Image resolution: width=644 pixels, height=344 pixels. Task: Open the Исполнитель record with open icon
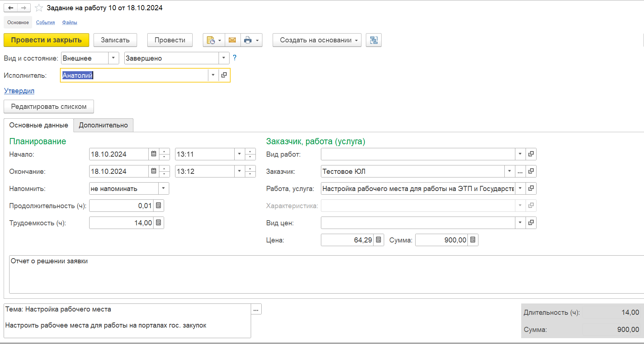[x=224, y=75]
